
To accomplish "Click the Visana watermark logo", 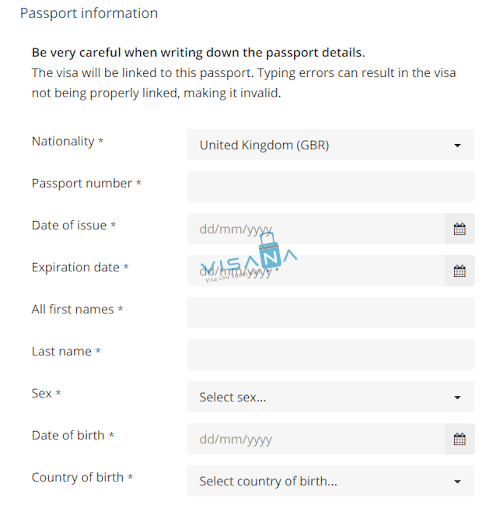I will [249, 257].
